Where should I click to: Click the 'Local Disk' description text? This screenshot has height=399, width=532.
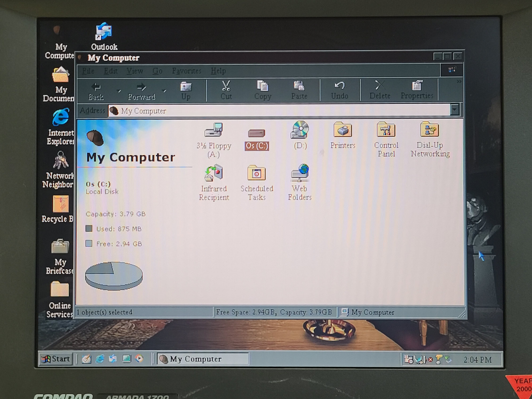102,192
